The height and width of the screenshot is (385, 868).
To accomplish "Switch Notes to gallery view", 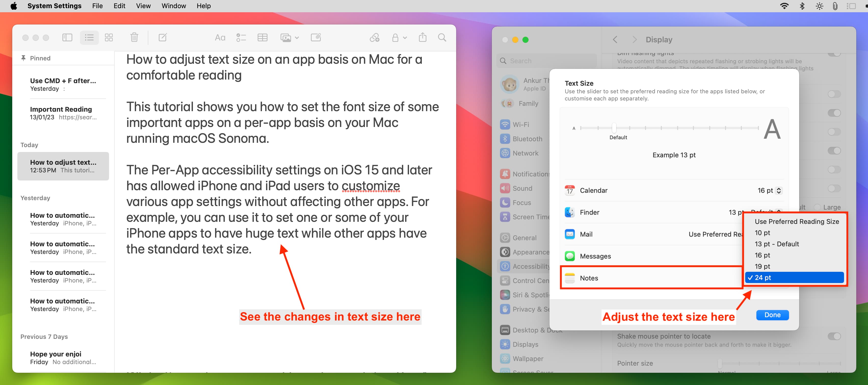I will (x=109, y=37).
